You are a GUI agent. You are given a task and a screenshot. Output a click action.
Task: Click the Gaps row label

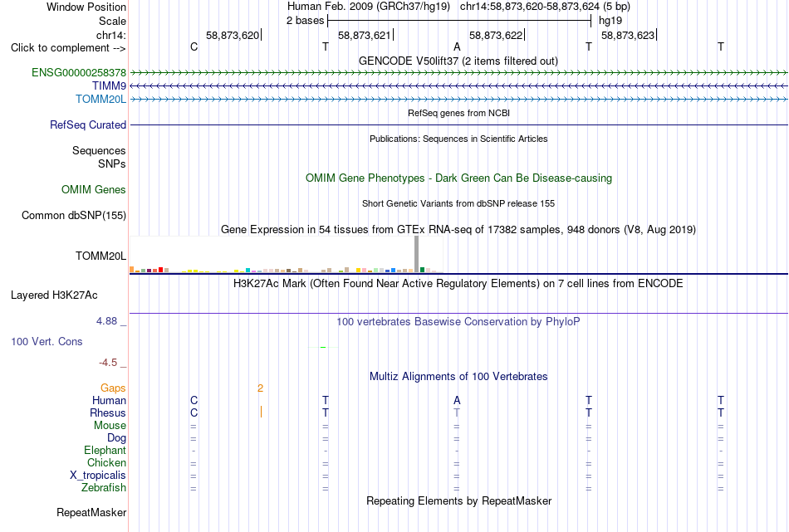click(113, 388)
